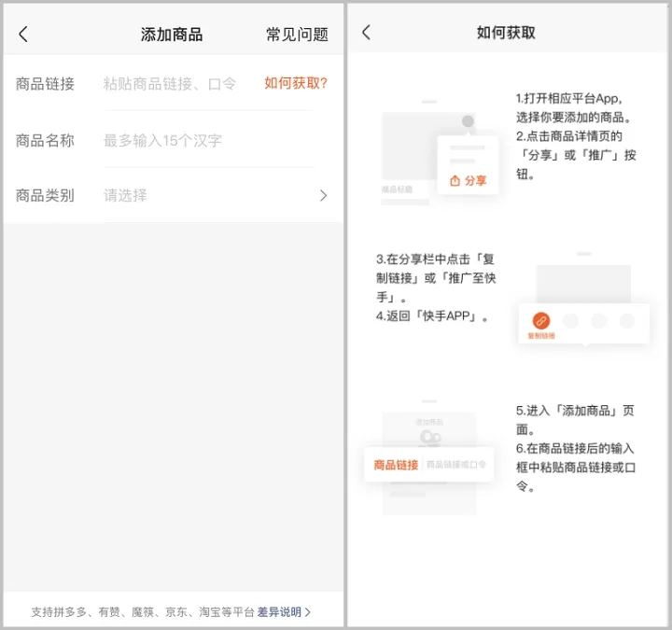Open the 请选择 category selector

pos(126,195)
